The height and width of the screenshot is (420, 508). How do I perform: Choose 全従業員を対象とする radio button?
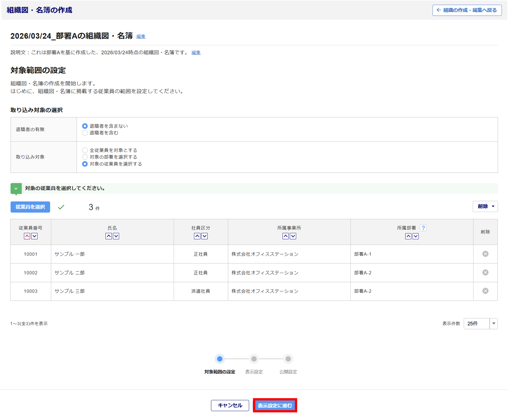(x=85, y=150)
